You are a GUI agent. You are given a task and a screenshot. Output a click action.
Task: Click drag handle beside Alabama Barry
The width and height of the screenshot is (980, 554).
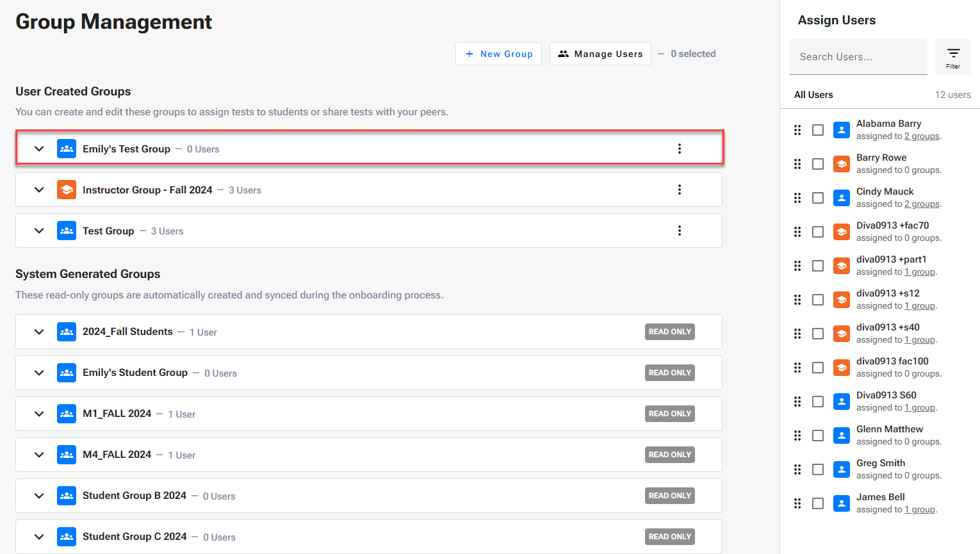797,130
